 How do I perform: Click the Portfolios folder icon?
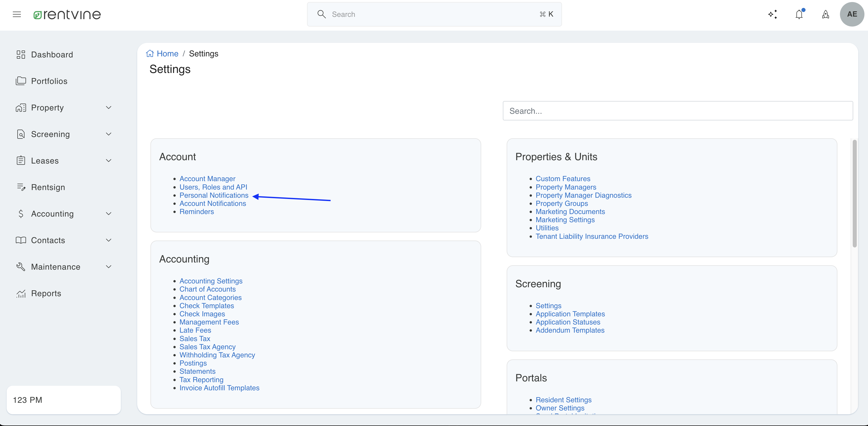pyautogui.click(x=21, y=81)
